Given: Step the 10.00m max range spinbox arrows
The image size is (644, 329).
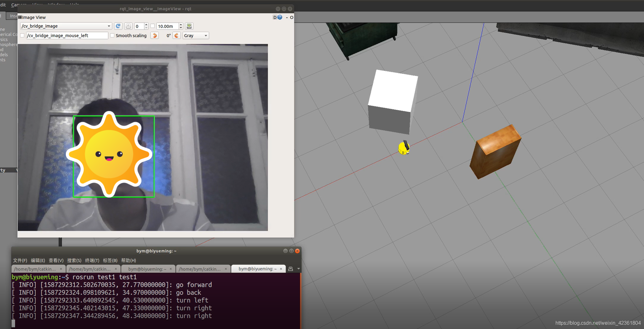Looking at the screenshot, I should point(181,26).
